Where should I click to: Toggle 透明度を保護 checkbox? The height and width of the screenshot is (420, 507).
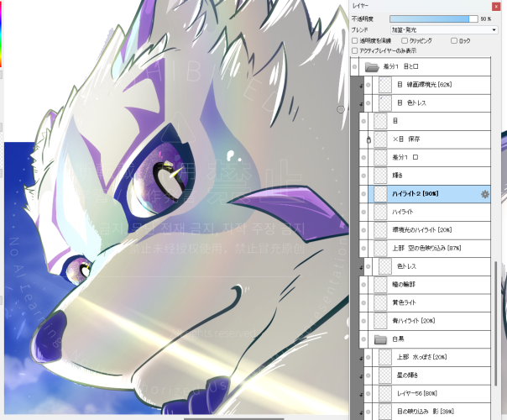355,41
